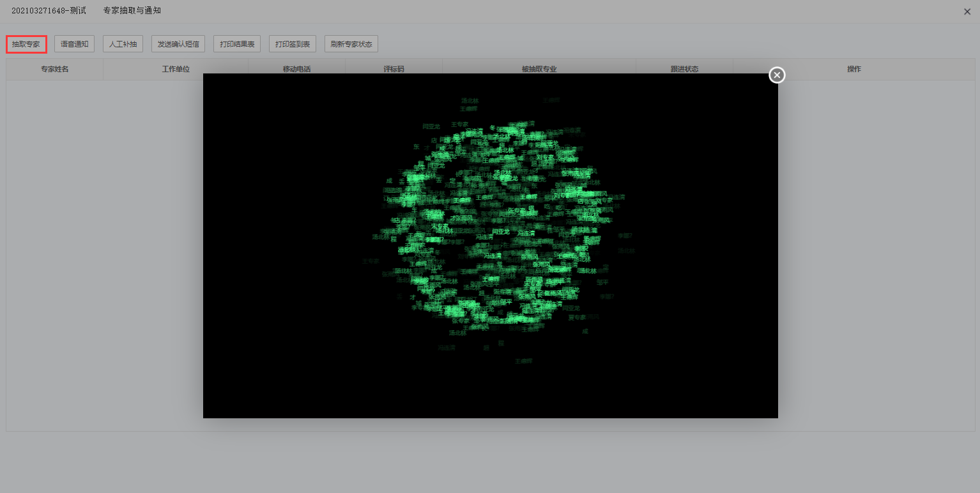This screenshot has height=493, width=980.
Task: Send confirmation SMS via 发送确认短信
Action: tap(178, 44)
